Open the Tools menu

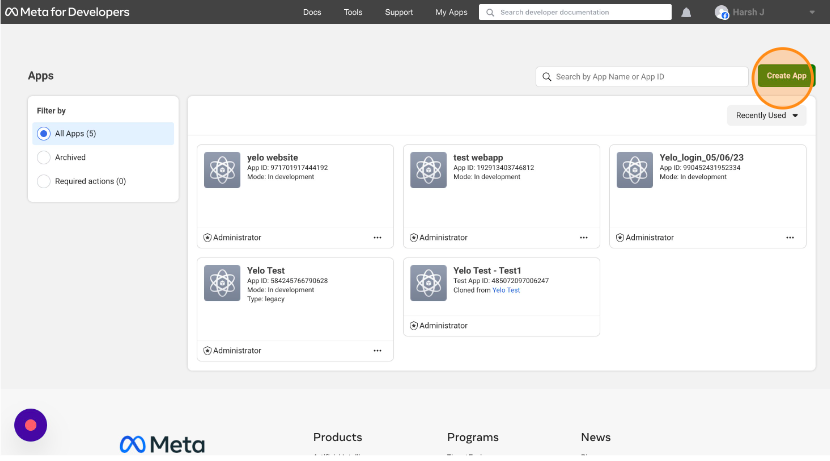pyautogui.click(x=353, y=12)
